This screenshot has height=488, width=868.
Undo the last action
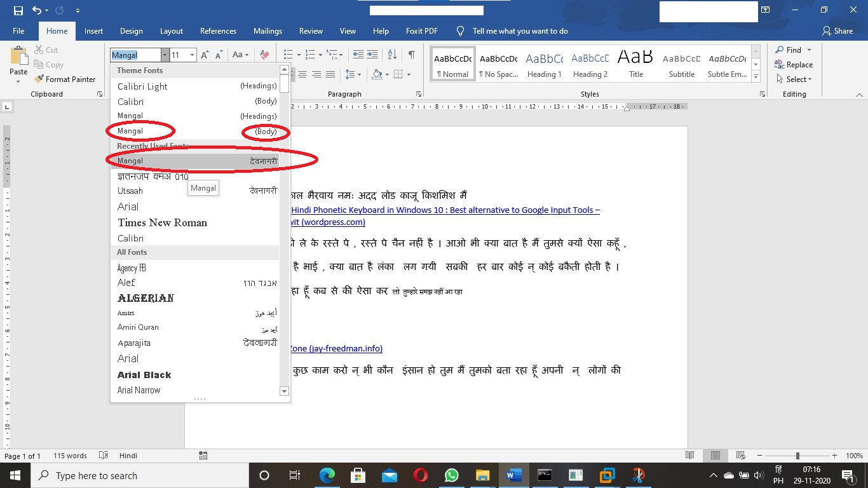(x=36, y=10)
